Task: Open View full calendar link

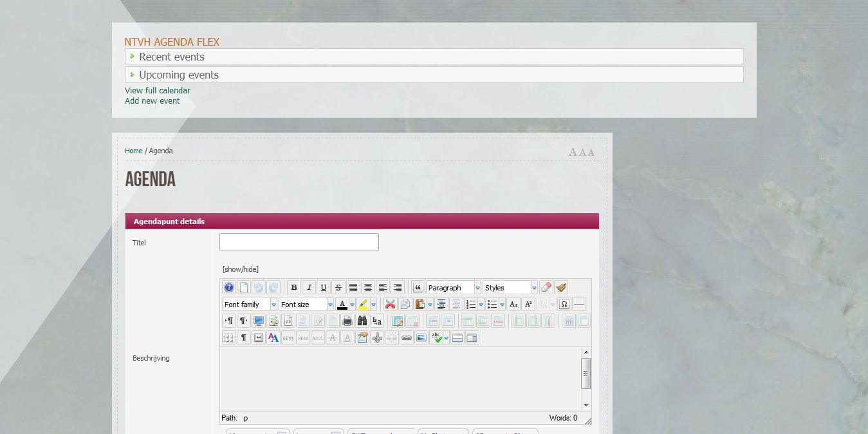Action: (x=158, y=91)
